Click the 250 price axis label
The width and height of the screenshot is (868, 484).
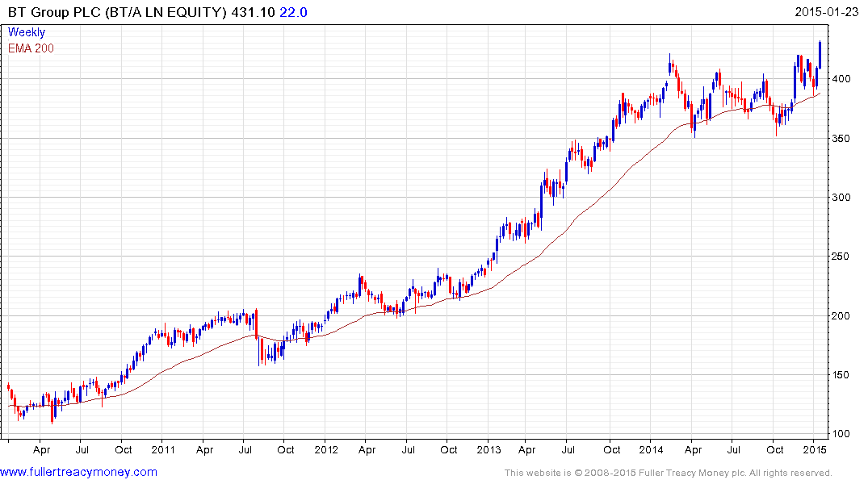coord(841,257)
